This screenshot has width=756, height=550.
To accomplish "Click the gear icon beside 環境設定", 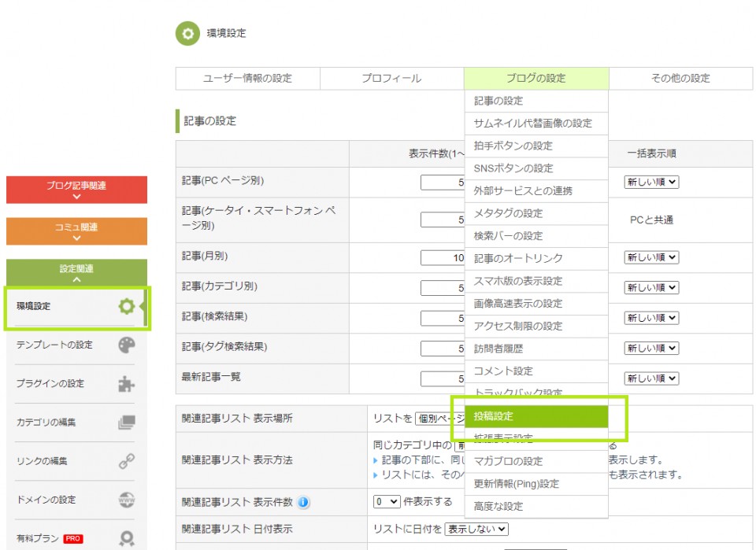I will [127, 307].
